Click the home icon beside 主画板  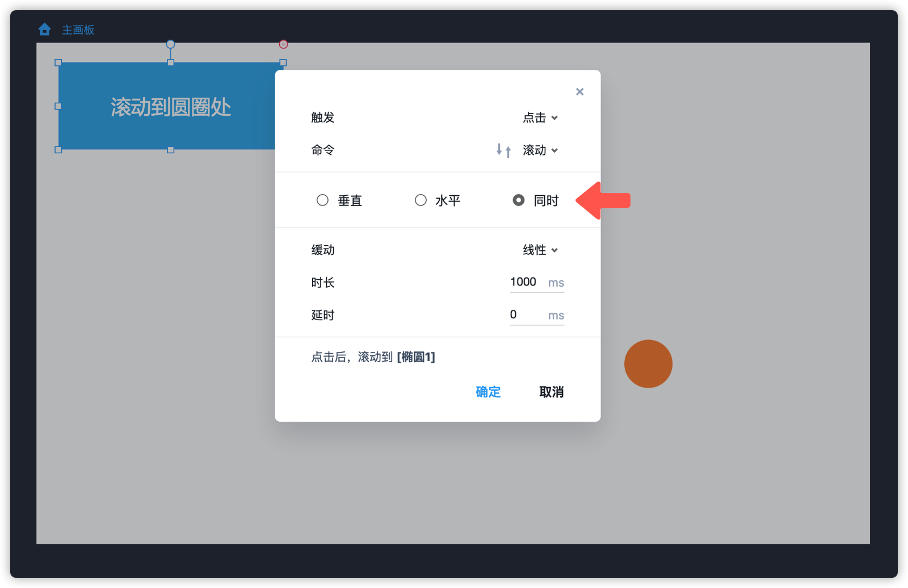pyautogui.click(x=44, y=30)
